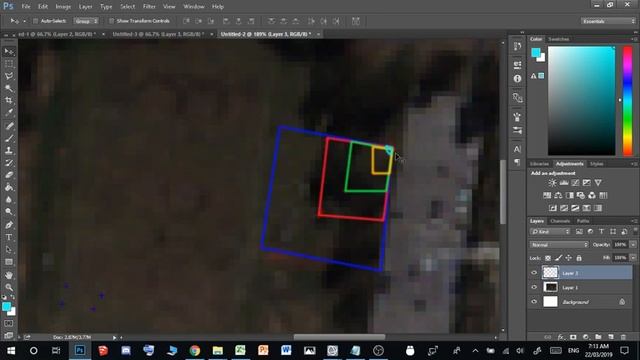This screenshot has height=360, width=640.
Task: Select the History Brush tool
Action: [9, 163]
